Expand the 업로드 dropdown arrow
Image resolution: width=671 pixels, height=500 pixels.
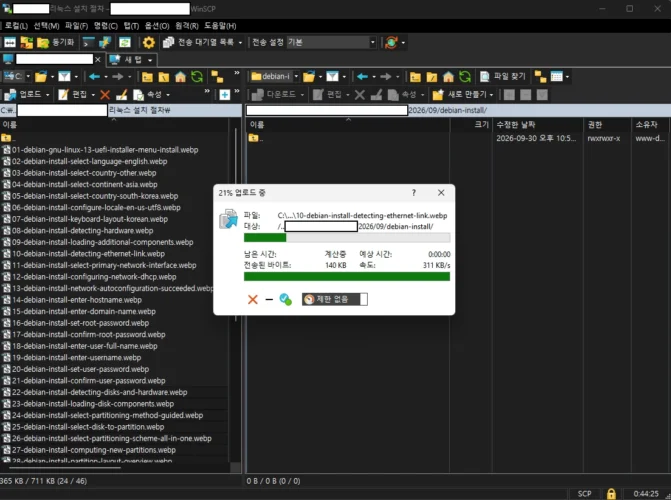coord(48,95)
